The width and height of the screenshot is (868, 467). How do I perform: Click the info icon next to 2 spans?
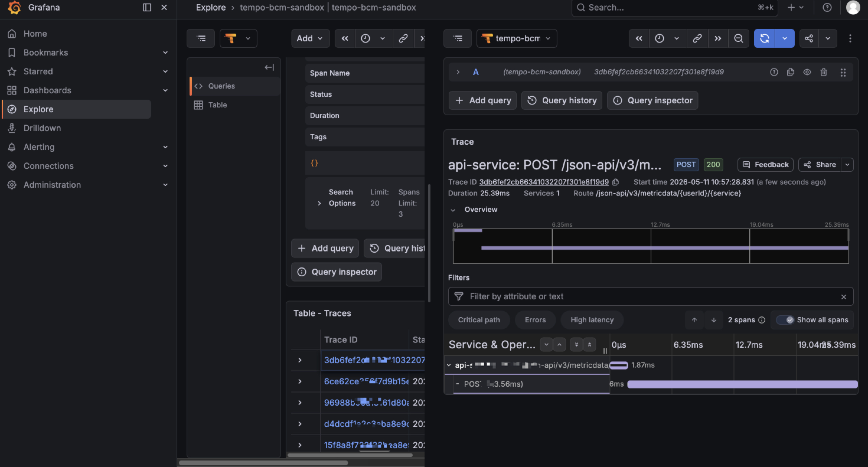point(761,320)
